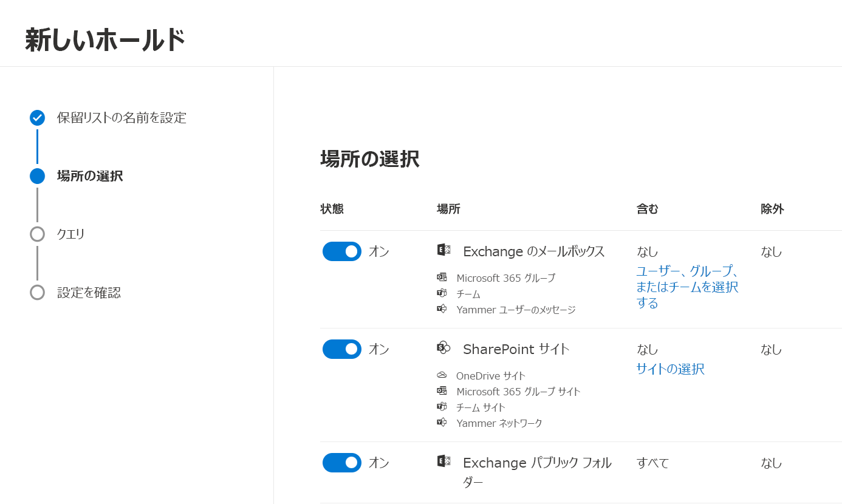The height and width of the screenshot is (504, 842).
Task: Click the 新しいホールド page title
Action: coord(105,40)
